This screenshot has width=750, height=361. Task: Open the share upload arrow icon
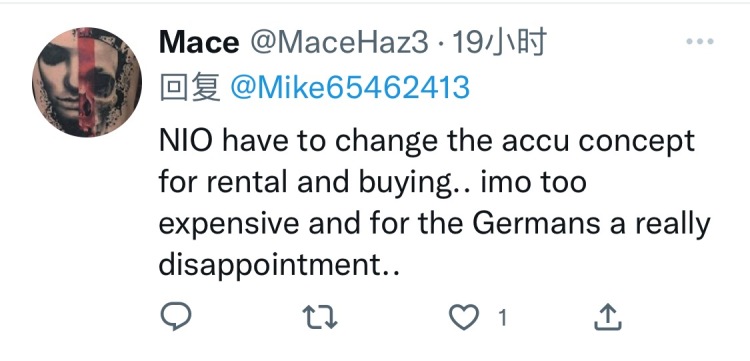tap(607, 317)
